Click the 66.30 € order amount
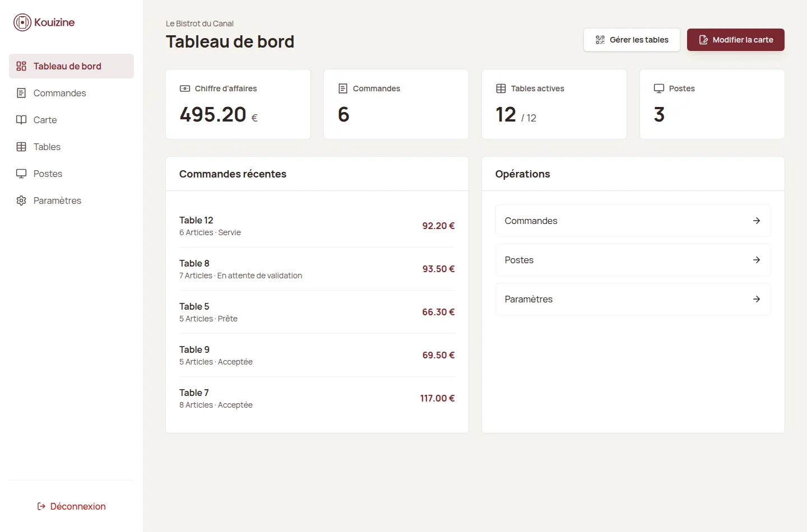Image resolution: width=807 pixels, height=532 pixels. pyautogui.click(x=438, y=312)
